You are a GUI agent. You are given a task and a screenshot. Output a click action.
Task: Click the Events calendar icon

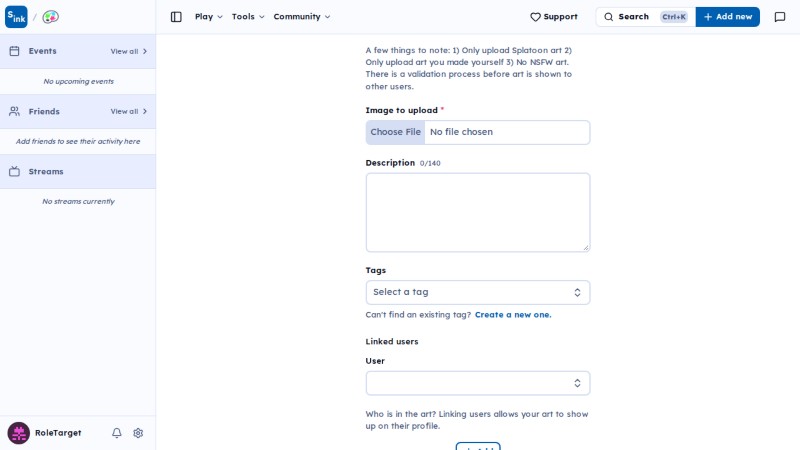tap(14, 51)
